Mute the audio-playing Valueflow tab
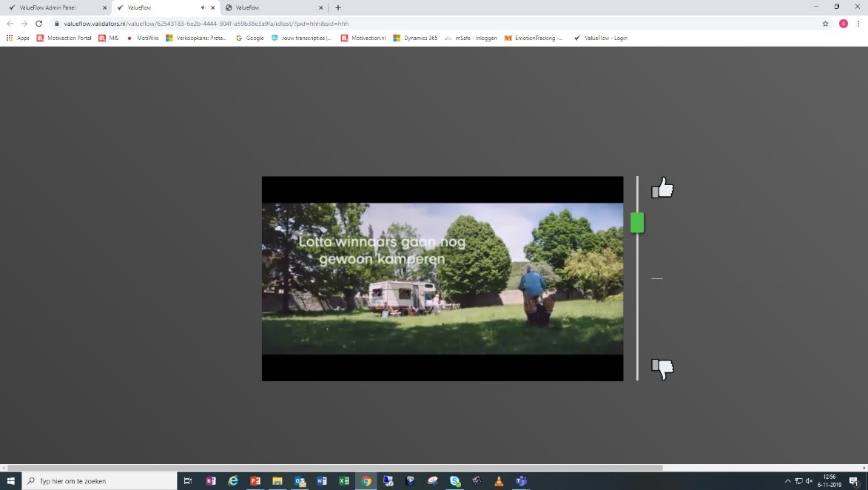The height and width of the screenshot is (490, 868). pyautogui.click(x=203, y=7)
